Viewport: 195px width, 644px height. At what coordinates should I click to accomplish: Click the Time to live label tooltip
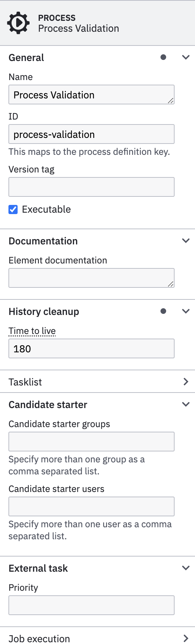click(32, 331)
